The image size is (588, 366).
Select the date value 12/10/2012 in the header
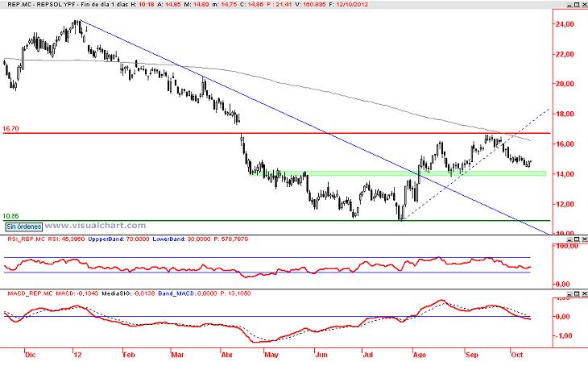pyautogui.click(x=351, y=5)
